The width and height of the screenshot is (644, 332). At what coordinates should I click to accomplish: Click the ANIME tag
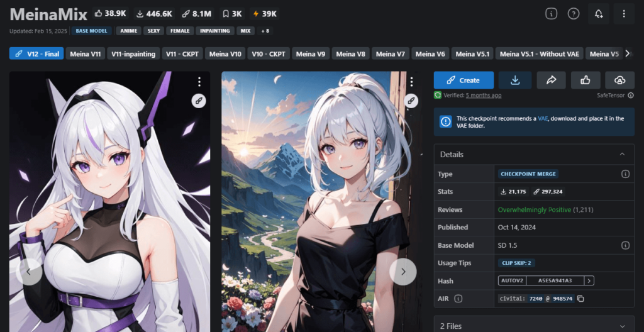click(x=128, y=31)
